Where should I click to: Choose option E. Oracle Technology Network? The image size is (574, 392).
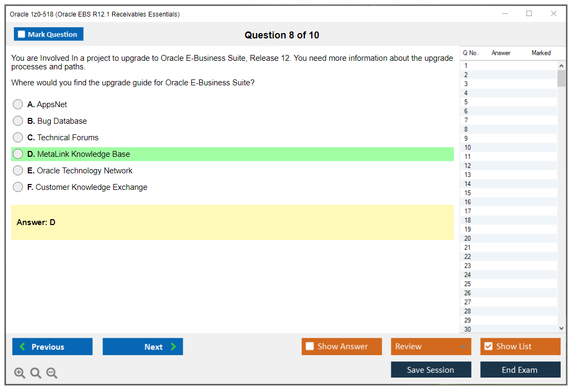[18, 171]
